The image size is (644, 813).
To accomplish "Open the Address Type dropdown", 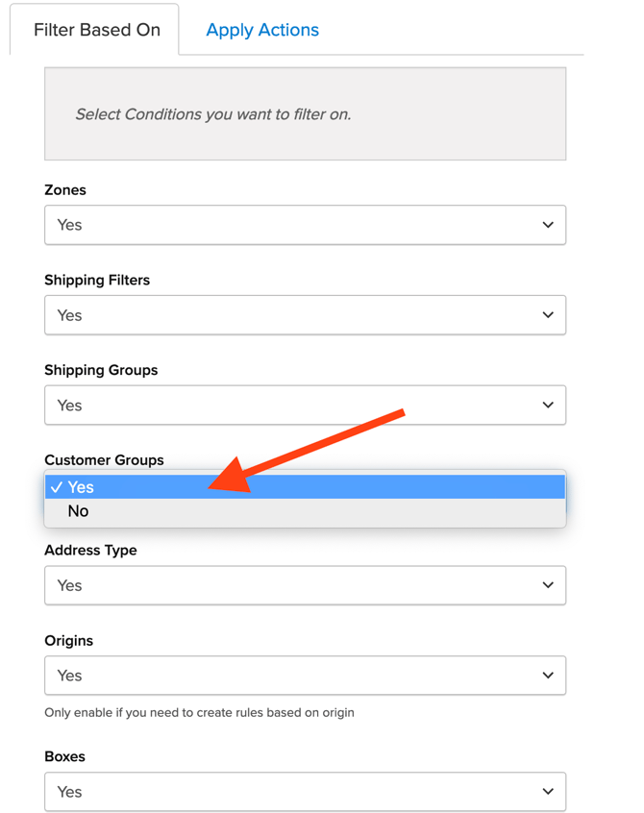I will coord(305,585).
